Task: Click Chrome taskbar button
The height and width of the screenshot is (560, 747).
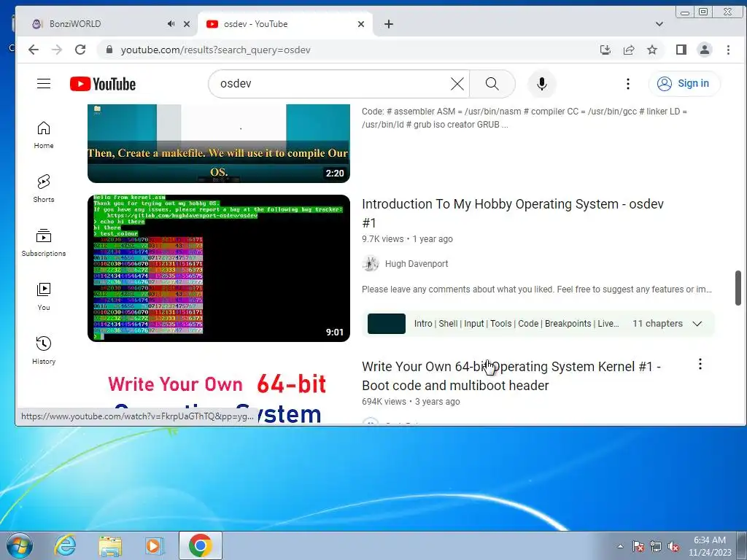Action: tap(201, 545)
